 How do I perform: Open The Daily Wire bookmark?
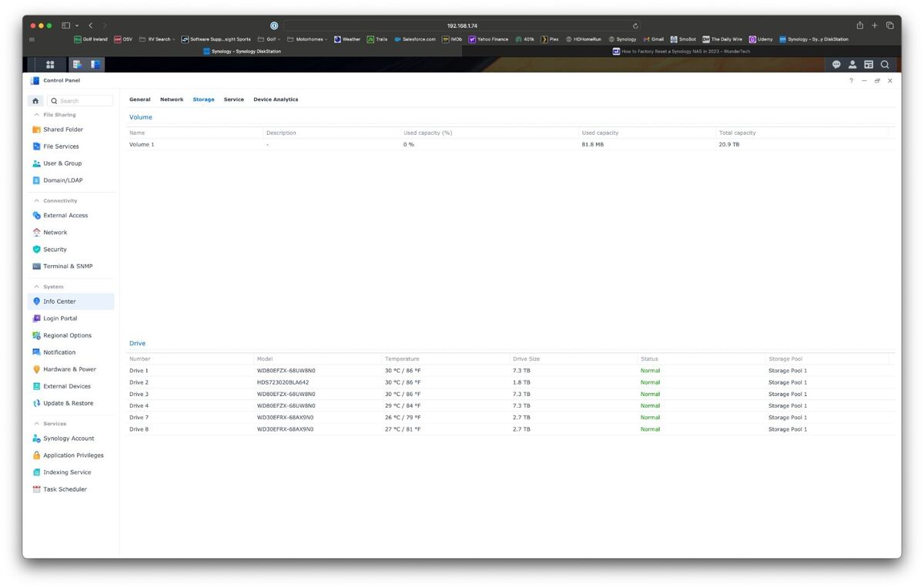[x=722, y=39]
